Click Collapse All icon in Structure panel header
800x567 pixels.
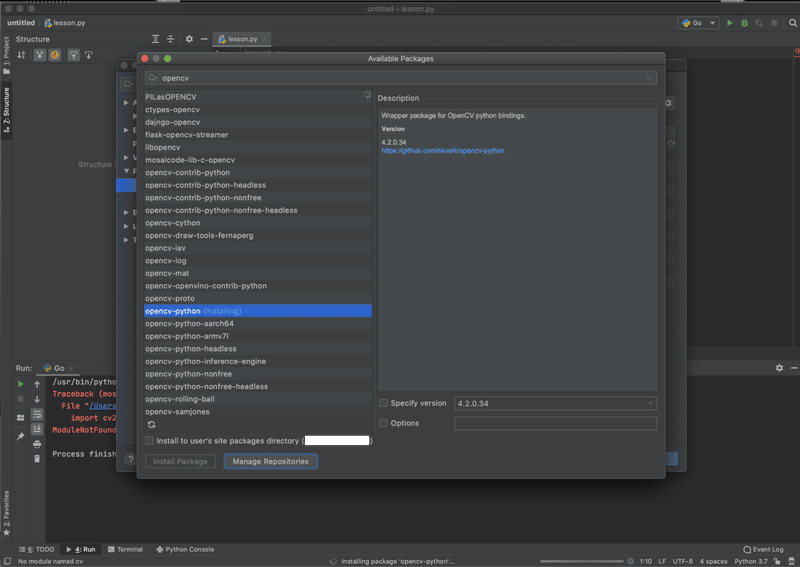(170, 39)
